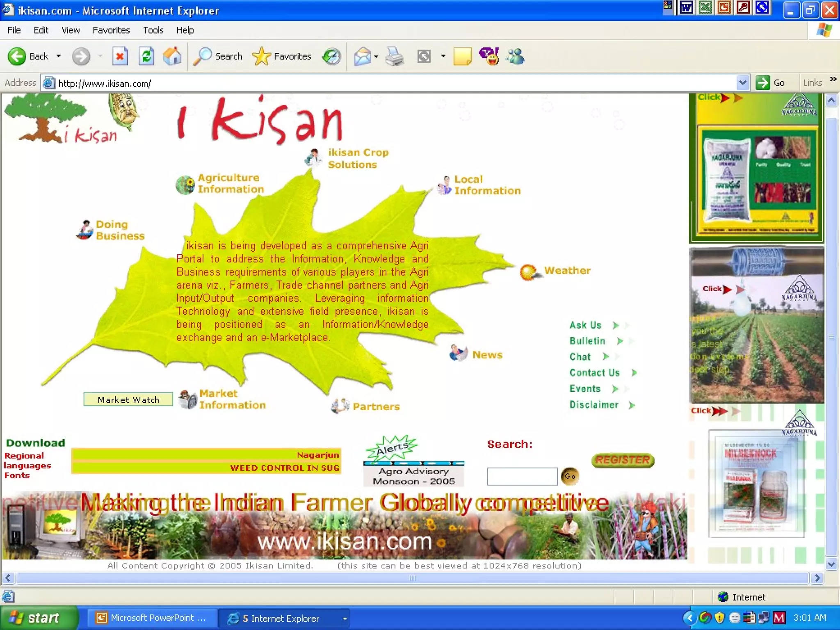
Task: Click the Market Watch button
Action: click(x=128, y=399)
